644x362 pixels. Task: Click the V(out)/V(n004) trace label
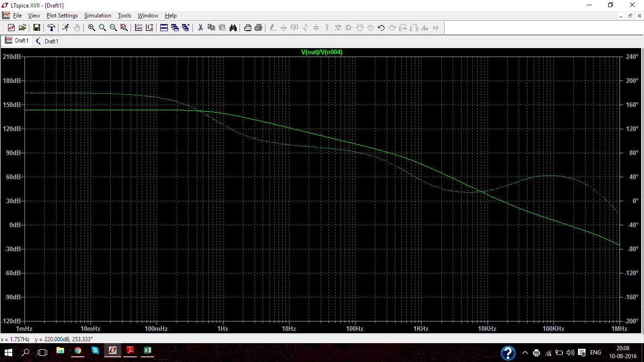(322, 52)
